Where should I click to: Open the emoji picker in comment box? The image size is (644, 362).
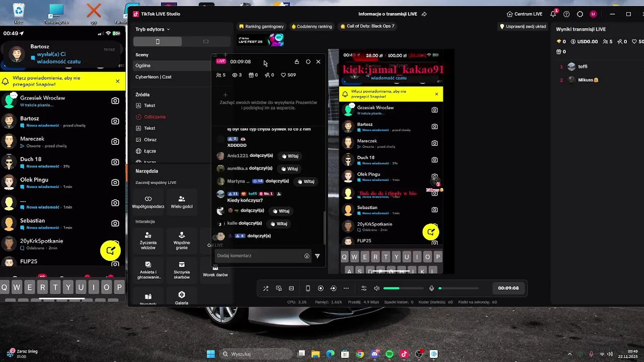pos(307,256)
